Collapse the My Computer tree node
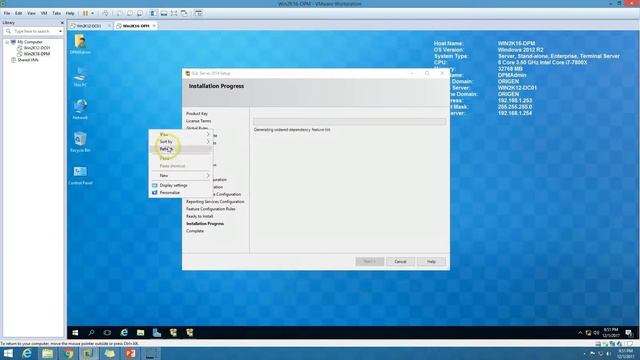640x360 pixels. pos(7,42)
